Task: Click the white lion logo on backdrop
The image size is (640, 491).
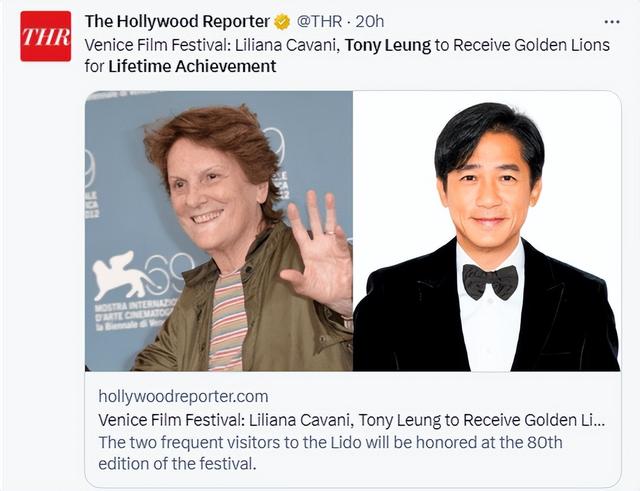Action: point(119,274)
